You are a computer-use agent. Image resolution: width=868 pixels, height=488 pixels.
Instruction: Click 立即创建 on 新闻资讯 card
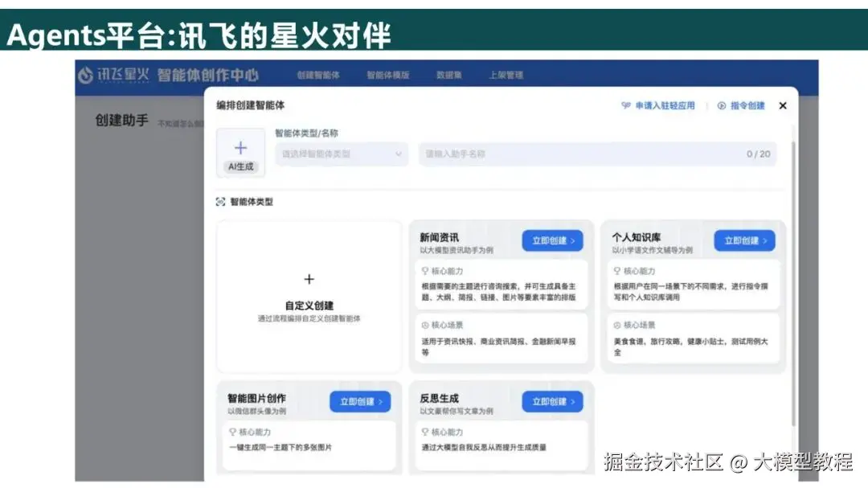[x=552, y=240]
